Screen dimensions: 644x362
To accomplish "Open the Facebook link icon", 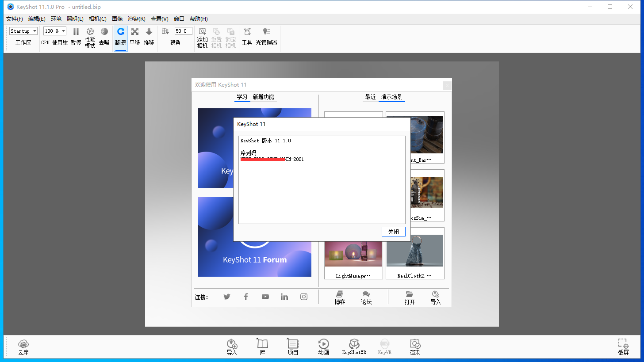I will click(x=246, y=297).
